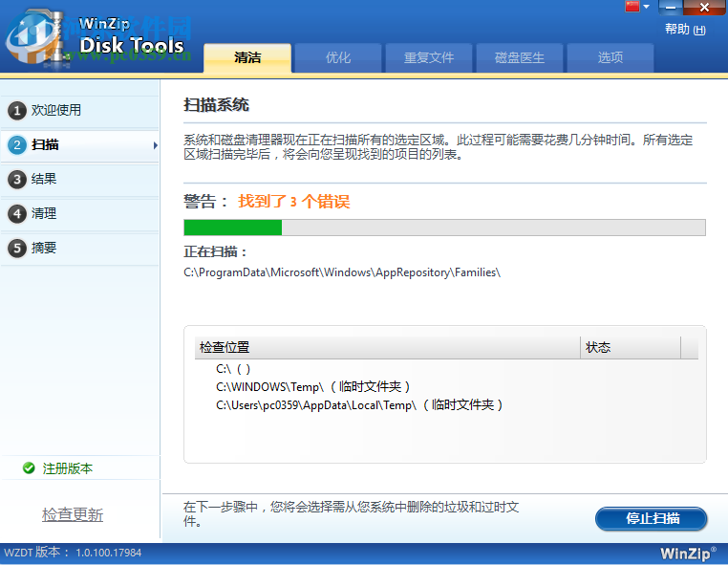The image size is (728, 565).
Task: Minimize the Disk Tools window
Action: (x=671, y=7)
